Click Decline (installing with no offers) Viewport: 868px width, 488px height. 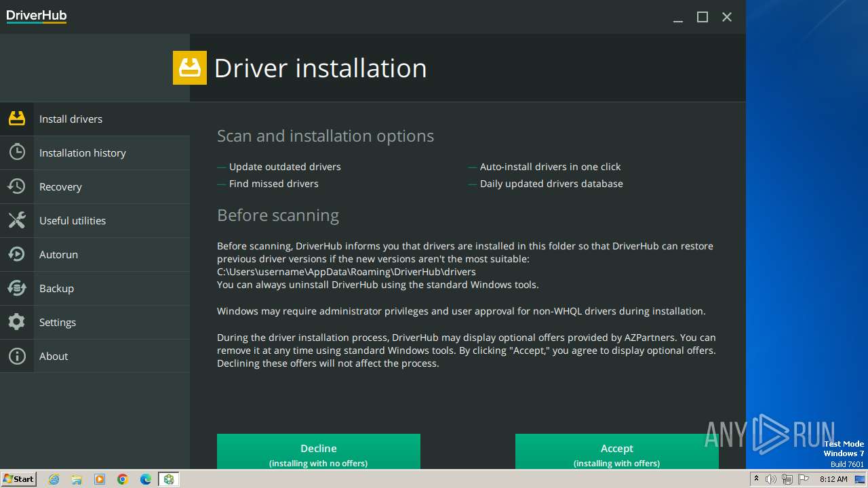point(319,451)
